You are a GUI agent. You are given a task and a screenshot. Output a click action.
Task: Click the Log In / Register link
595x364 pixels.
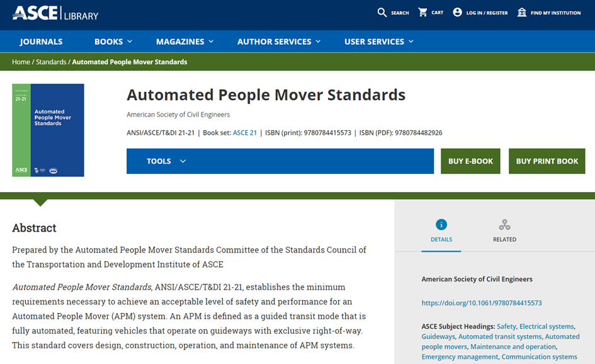(487, 13)
